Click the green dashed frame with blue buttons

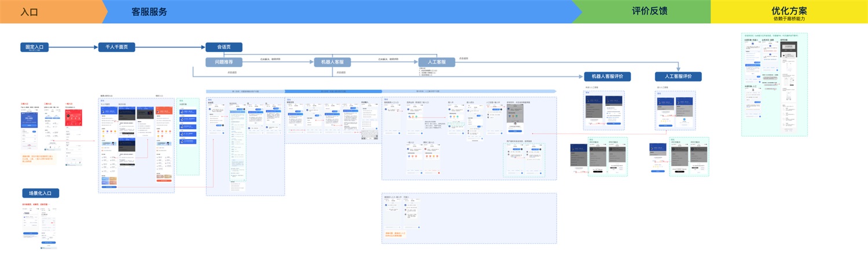point(188,136)
